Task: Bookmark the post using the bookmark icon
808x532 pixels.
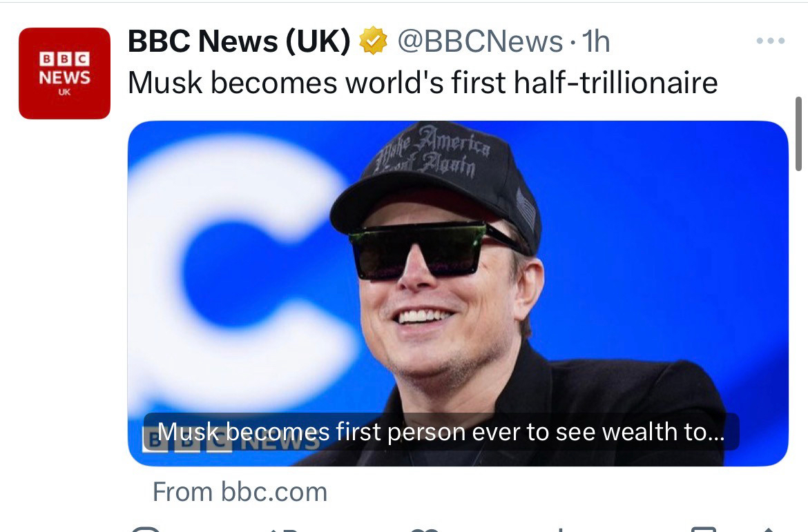Action: [703, 529]
